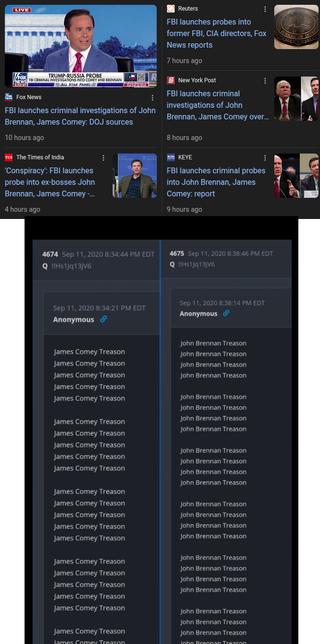Open the New York Post article thumbnail

(296, 99)
